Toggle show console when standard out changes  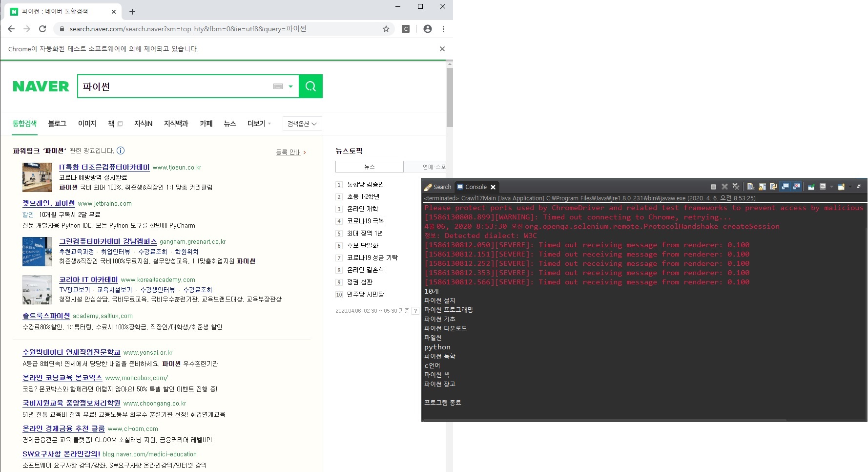click(x=785, y=187)
